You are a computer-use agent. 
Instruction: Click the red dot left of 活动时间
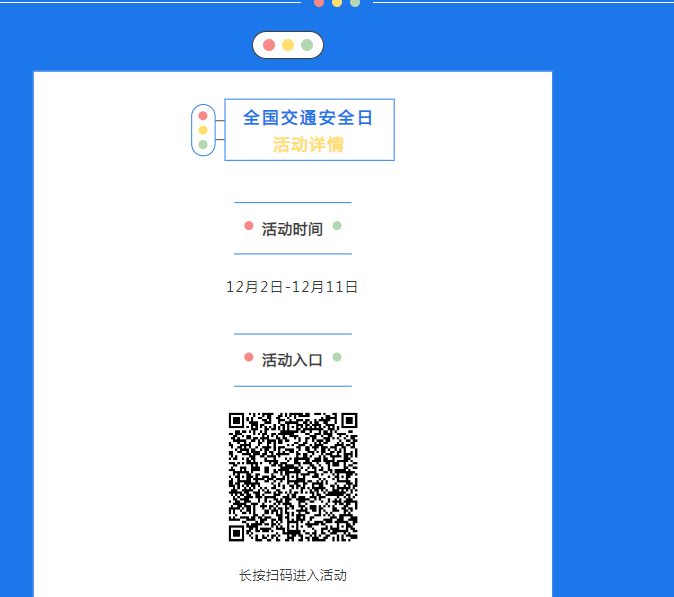click(249, 226)
